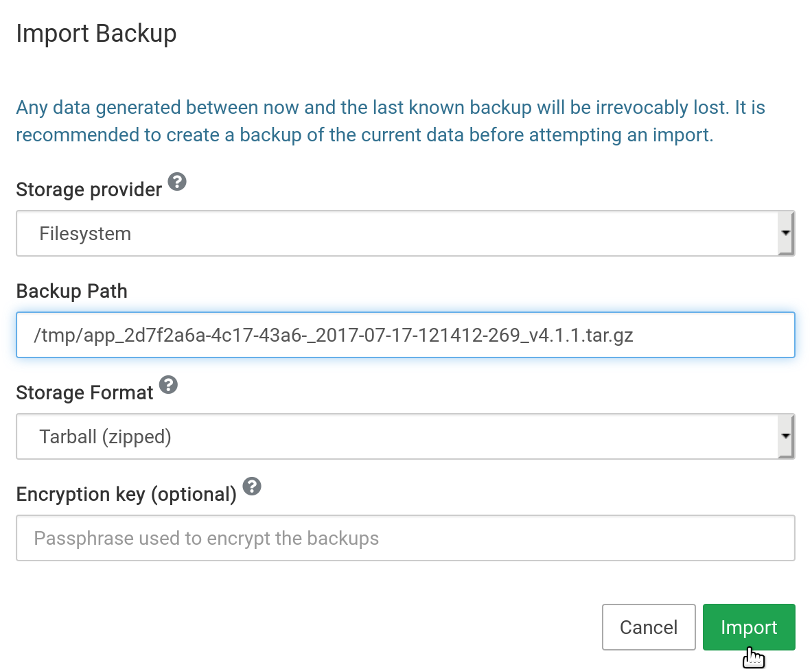Click the passphrase placeholder text
The image size is (812, 669).
click(x=206, y=538)
